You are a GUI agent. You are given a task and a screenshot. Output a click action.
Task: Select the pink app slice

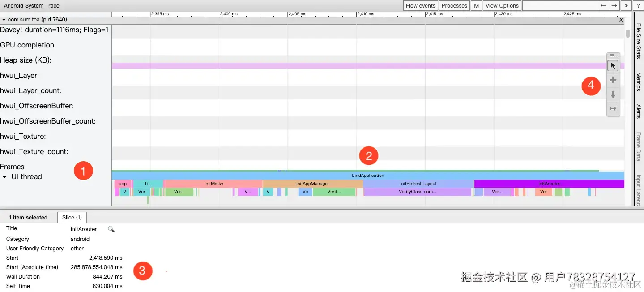pos(123,183)
